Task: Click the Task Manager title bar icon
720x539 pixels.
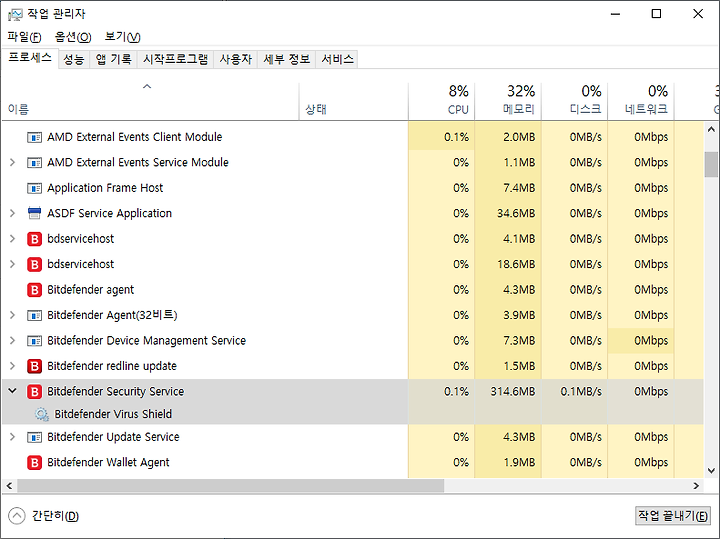Action: [x=15, y=14]
